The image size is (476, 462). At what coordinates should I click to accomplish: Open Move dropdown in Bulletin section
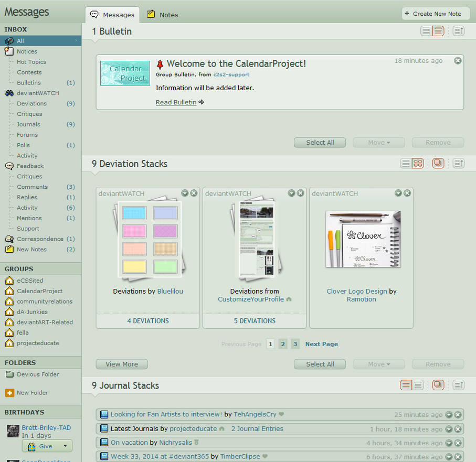pos(379,143)
